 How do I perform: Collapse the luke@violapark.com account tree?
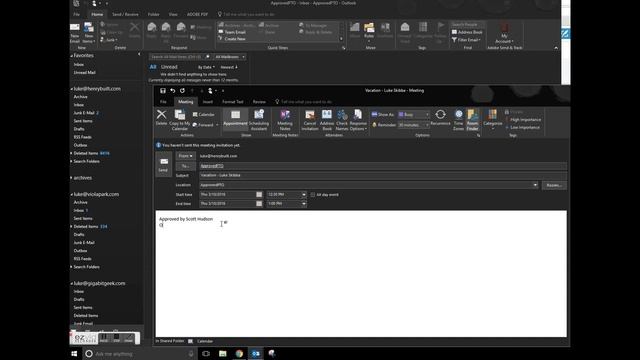click(x=71, y=195)
